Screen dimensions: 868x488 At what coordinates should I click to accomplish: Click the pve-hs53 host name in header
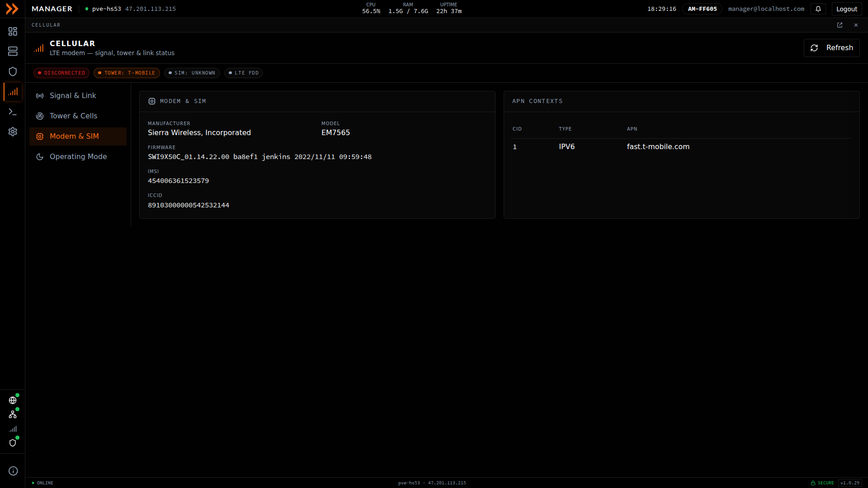pyautogui.click(x=107, y=9)
